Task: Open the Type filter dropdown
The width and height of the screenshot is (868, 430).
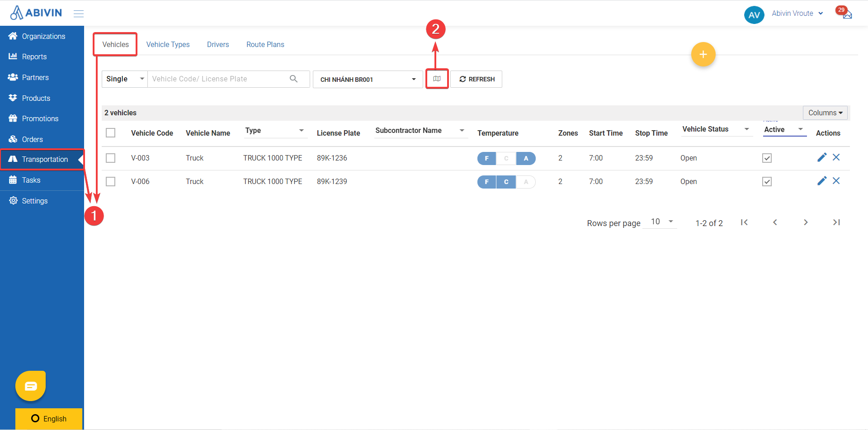Action: [x=275, y=131]
